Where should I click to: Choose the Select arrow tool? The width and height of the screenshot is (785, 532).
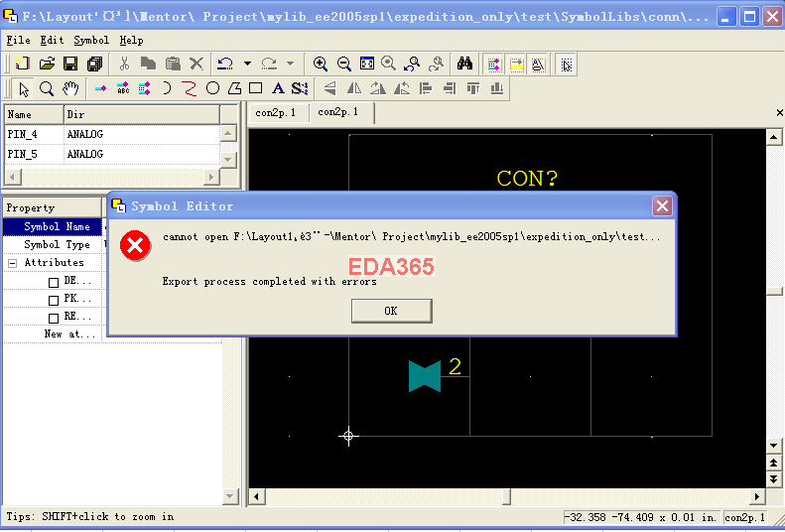(x=24, y=89)
